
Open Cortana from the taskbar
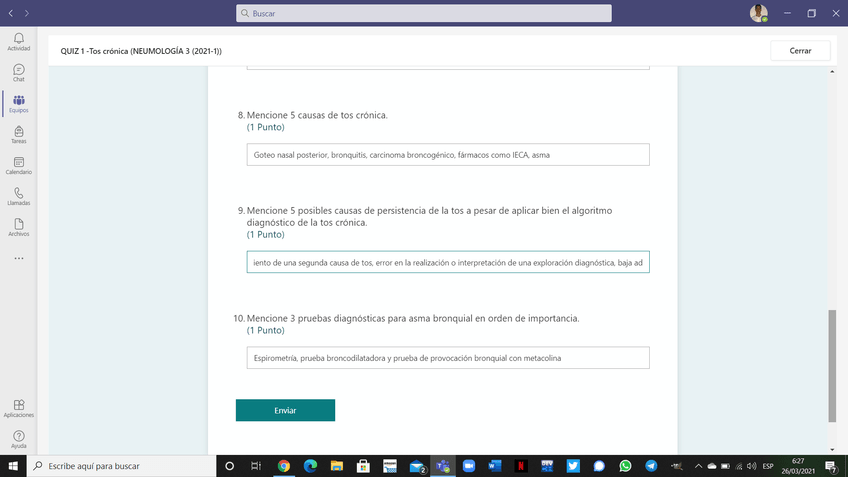point(229,466)
